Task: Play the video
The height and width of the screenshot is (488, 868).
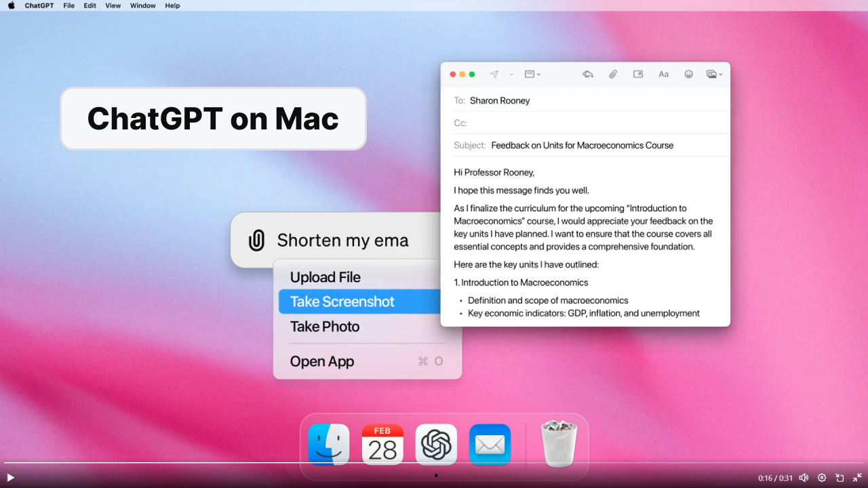Action: (x=10, y=478)
